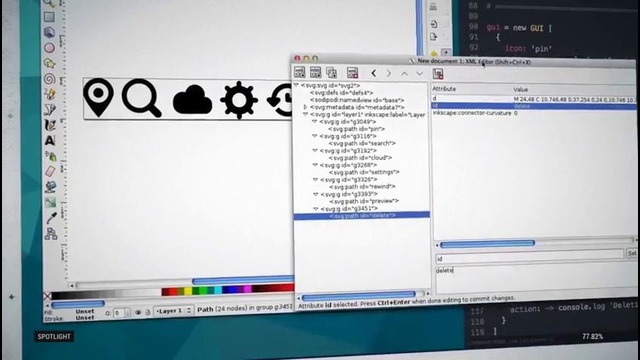Click the cloud icon on canvas
Viewport: 640px width, 360px height.
pos(192,100)
